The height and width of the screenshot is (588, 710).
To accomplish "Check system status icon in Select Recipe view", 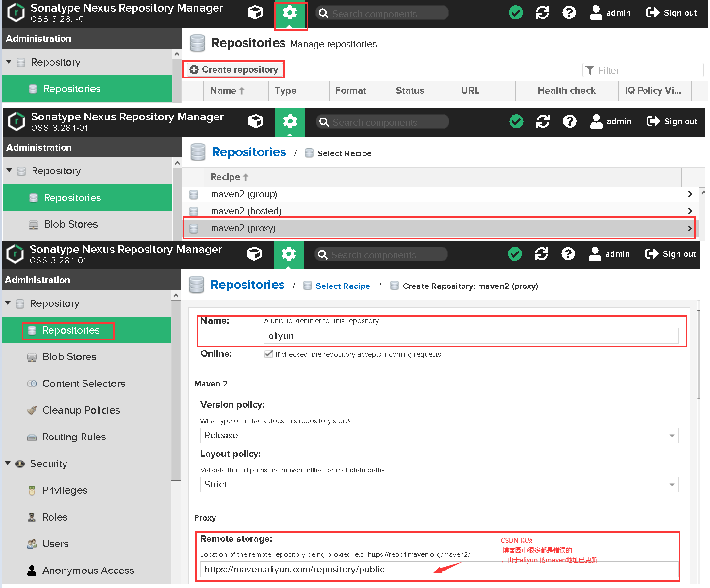I will 516,121.
